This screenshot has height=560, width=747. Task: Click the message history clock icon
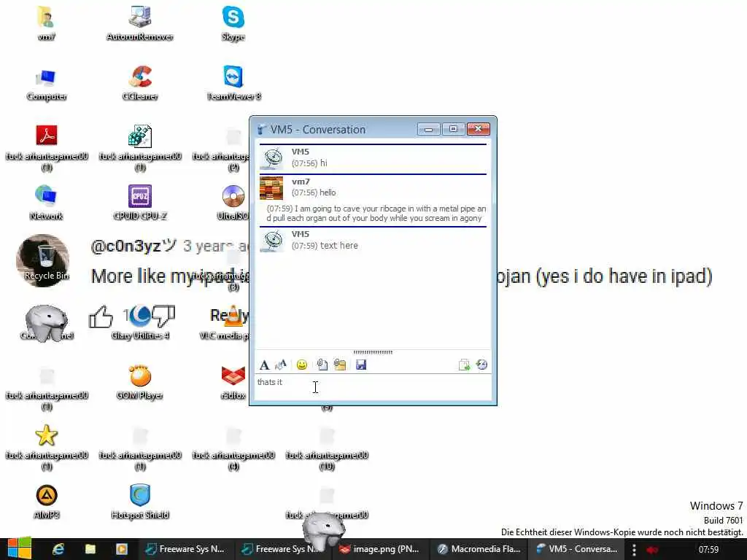point(481,365)
